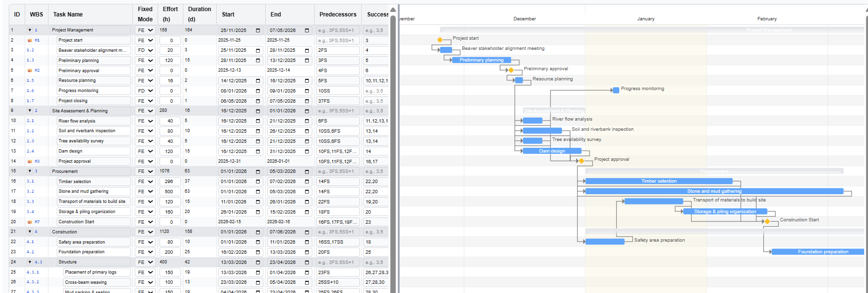The height and width of the screenshot is (293, 868).
Task: Collapse the Structure subgroup
Action: pos(30,262)
